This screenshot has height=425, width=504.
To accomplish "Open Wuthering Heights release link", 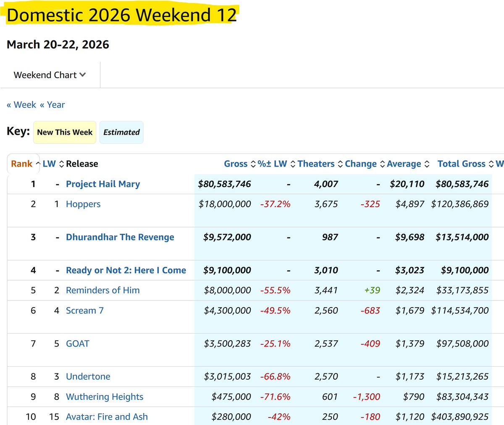I will click(x=105, y=397).
